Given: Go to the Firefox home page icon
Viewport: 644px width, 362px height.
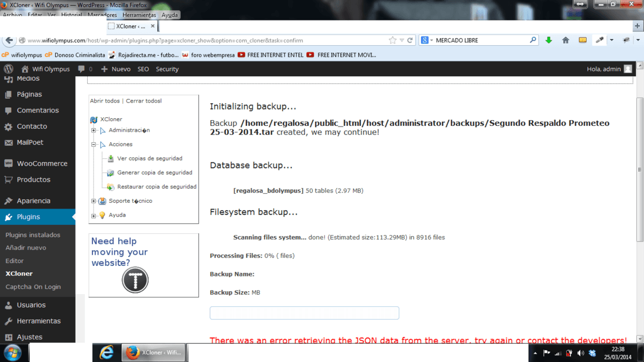Looking at the screenshot, I should 566,40.
